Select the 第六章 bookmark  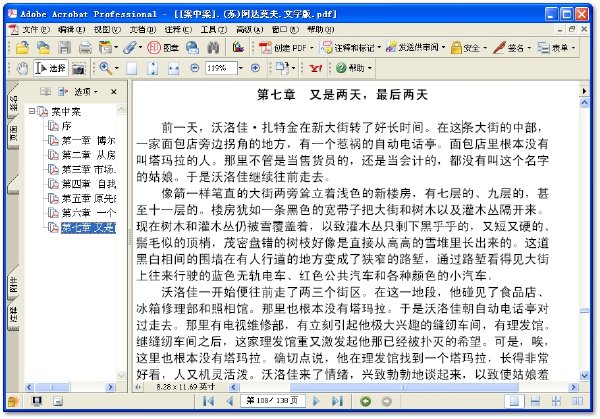[x=88, y=213]
